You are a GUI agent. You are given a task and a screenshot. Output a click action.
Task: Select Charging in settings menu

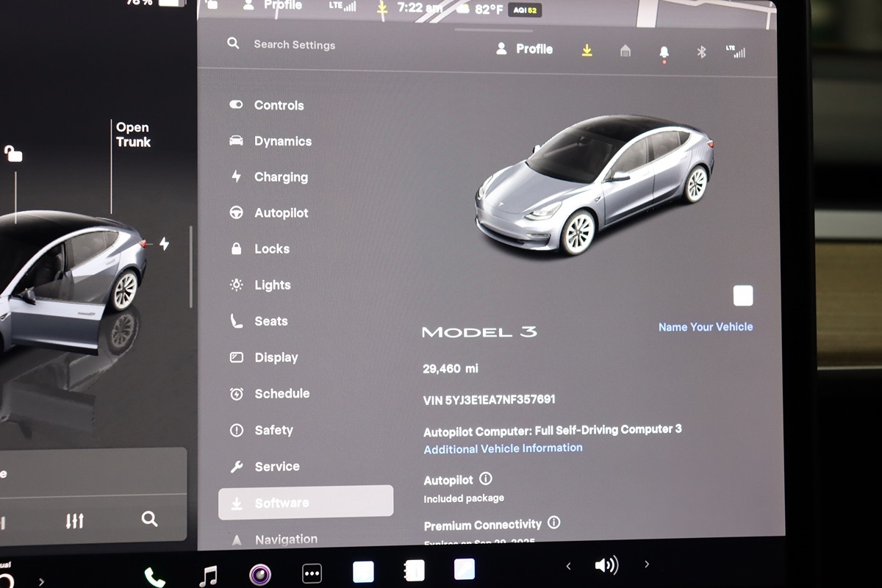280,177
